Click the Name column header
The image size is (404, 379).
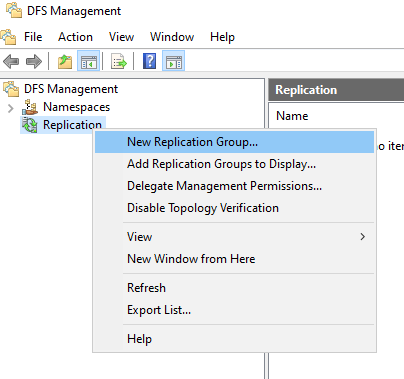(x=292, y=116)
